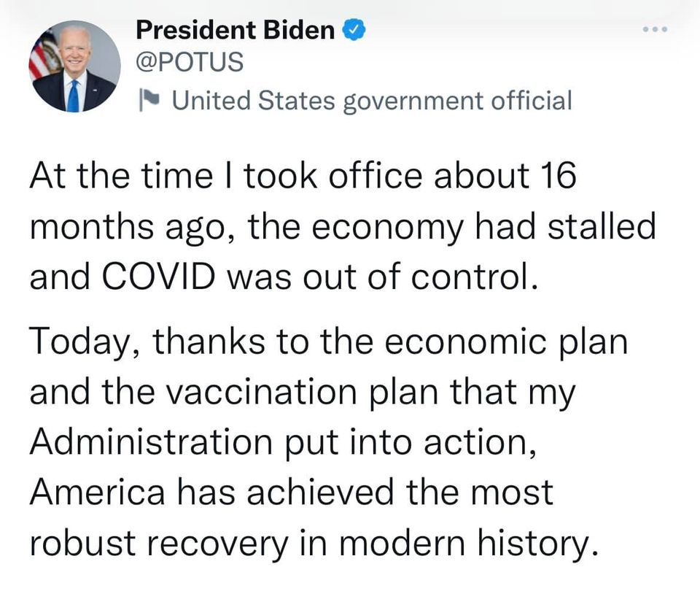Click the gray government flag icon
The height and width of the screenshot is (602, 700).
(x=150, y=100)
